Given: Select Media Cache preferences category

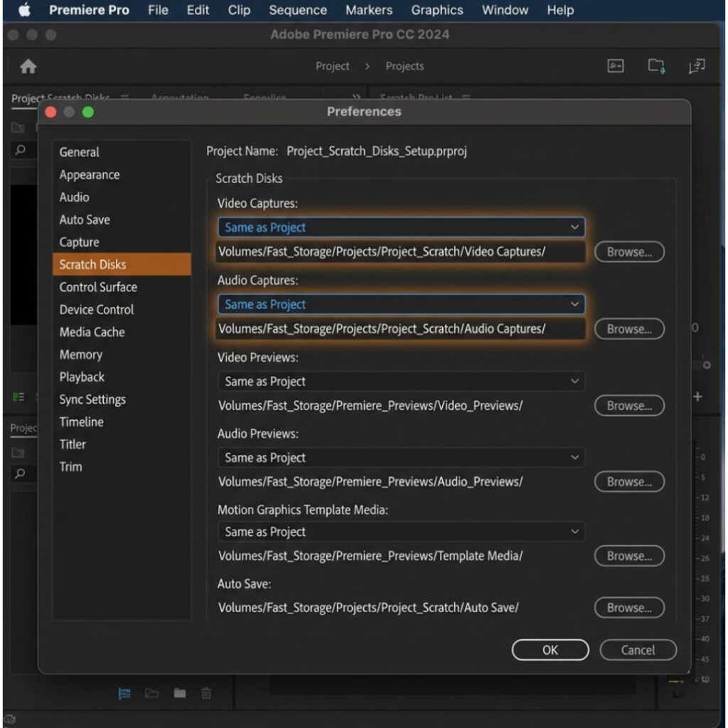Looking at the screenshot, I should [122, 332].
